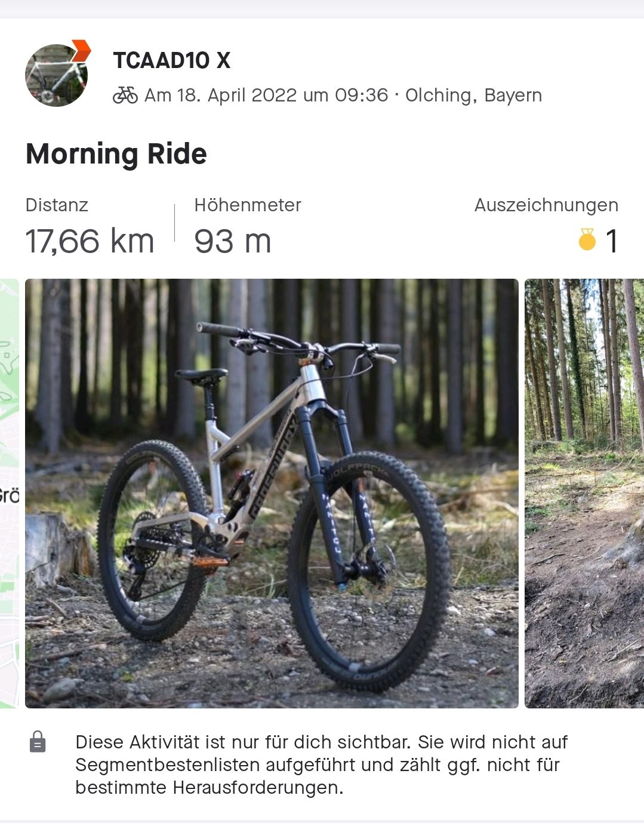Open the TCAAD10 X profile avatar

click(x=56, y=76)
